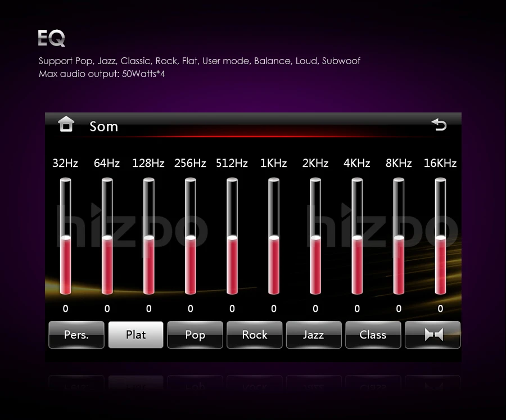Click the 1KHz frequency label

pyautogui.click(x=274, y=163)
